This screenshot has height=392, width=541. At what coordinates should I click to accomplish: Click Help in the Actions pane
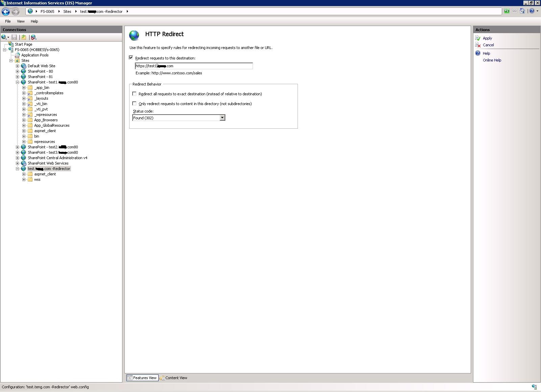tap(486, 53)
